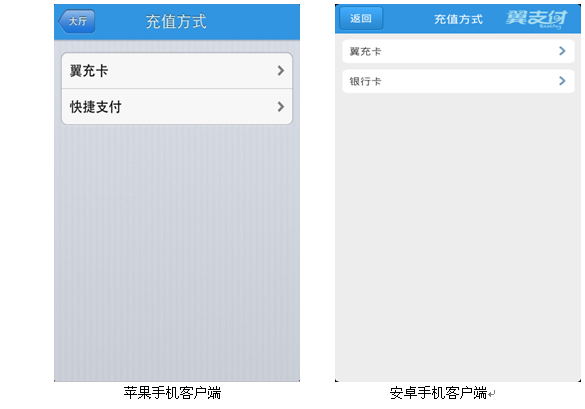This screenshot has width=585, height=409.
Task: Click the 快捷支付 label text
Action: pyautogui.click(x=96, y=107)
